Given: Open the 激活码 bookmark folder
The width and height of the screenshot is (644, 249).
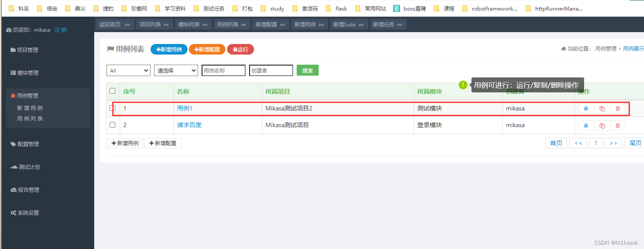Looking at the screenshot, I should [x=305, y=8].
